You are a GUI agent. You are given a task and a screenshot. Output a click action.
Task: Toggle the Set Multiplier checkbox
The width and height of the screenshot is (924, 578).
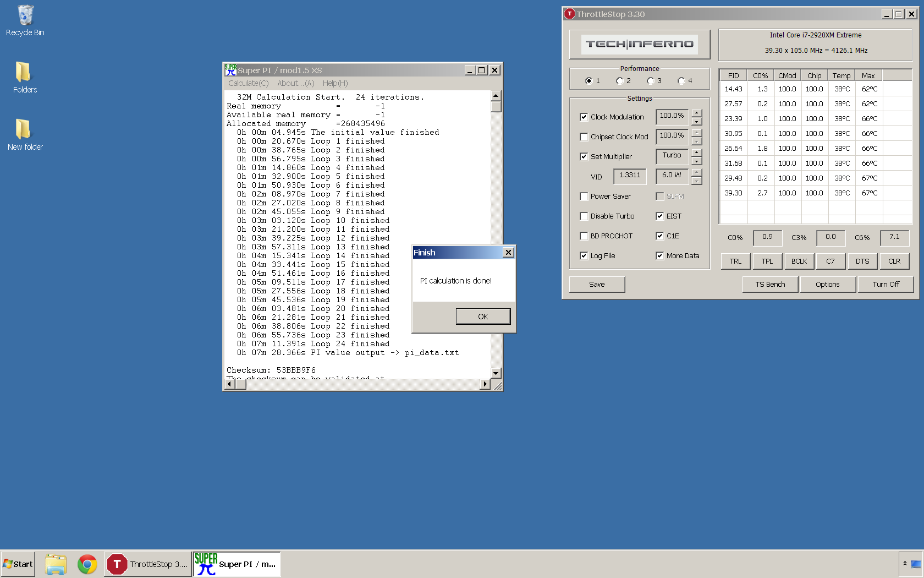(584, 156)
